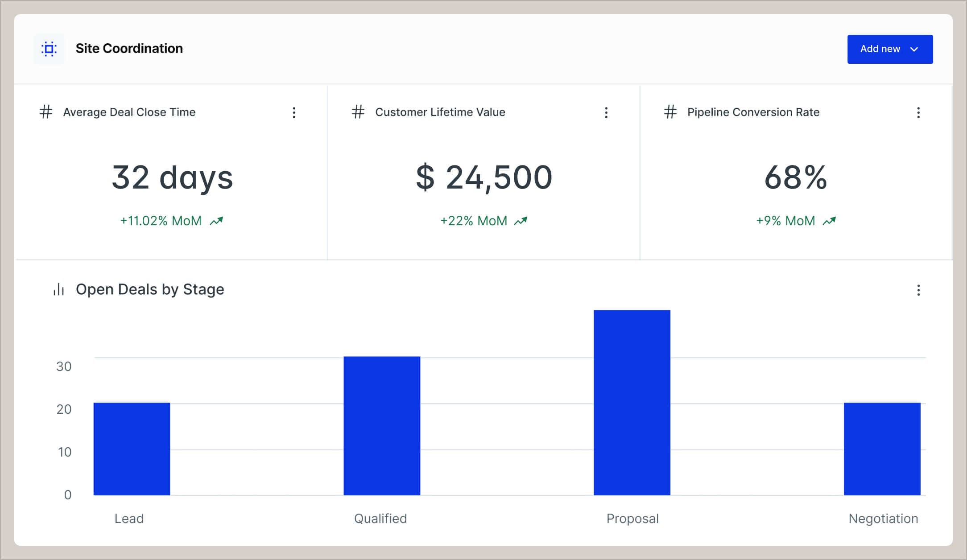Select the trend arrow next to +22% MoM

pos(521,220)
